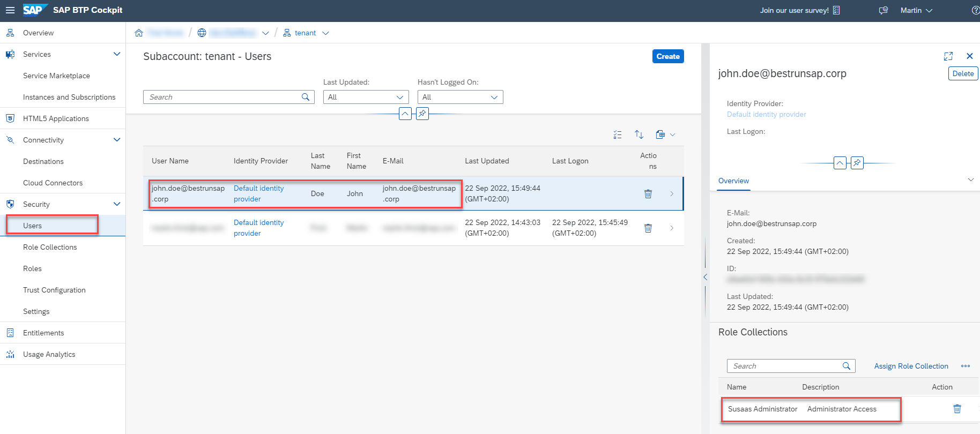
Task: Click the search magnifier in Users filter
Action: coord(306,97)
